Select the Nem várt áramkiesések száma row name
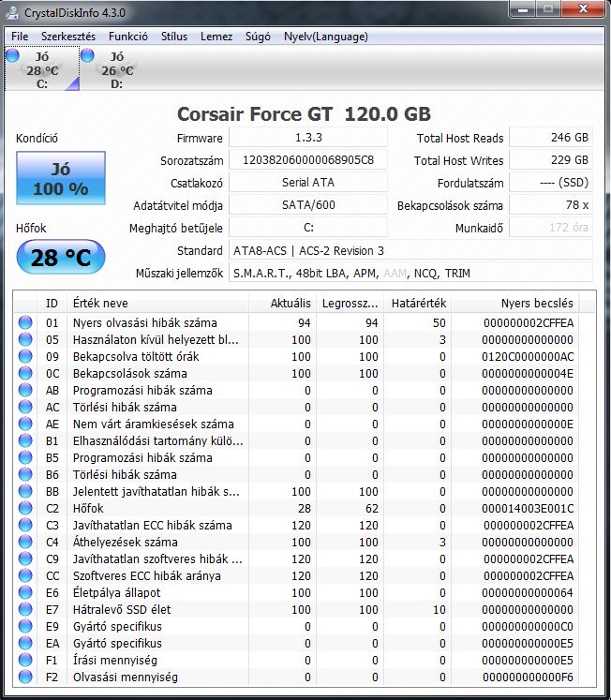This screenshot has height=700, width=611. [154, 424]
